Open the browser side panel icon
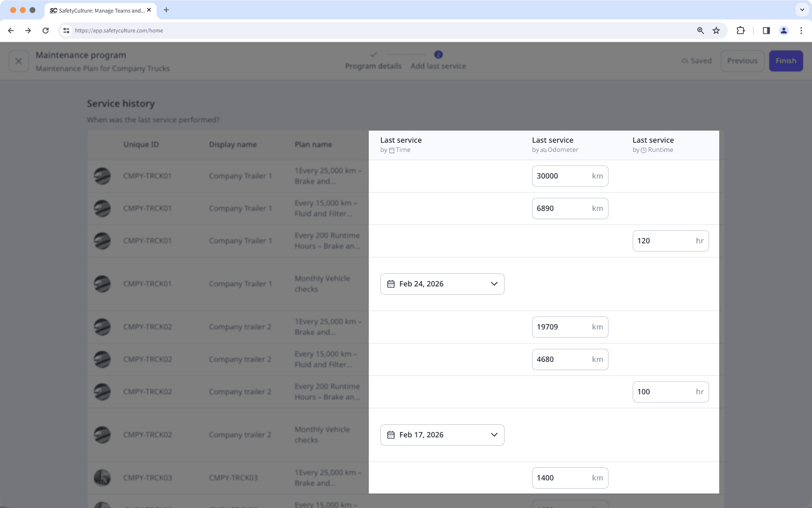Screen dimensions: 812x508 click(x=766, y=30)
